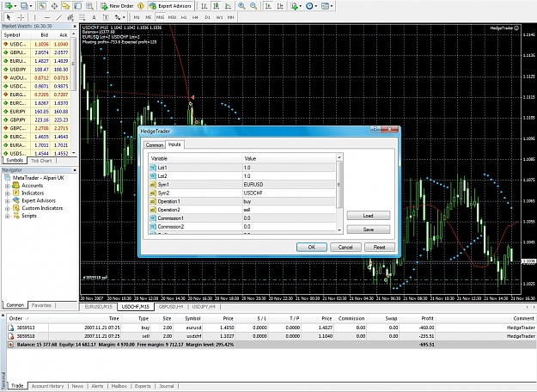The image size is (537, 392).
Task: Switch timeframe to D1
Action: 208,17
